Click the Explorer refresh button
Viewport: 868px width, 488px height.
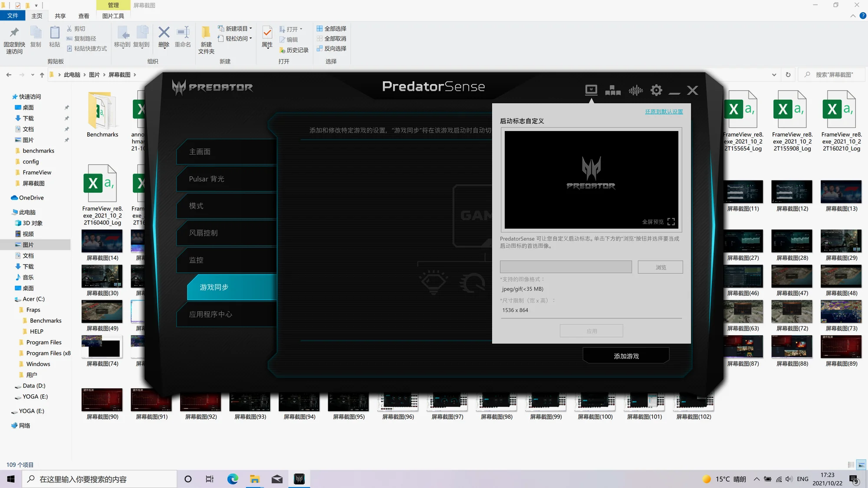788,75
